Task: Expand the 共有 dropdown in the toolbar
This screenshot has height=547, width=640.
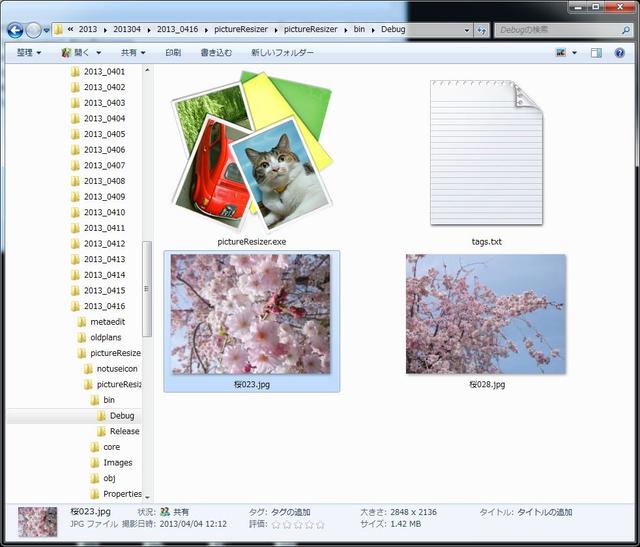Action: click(x=133, y=52)
